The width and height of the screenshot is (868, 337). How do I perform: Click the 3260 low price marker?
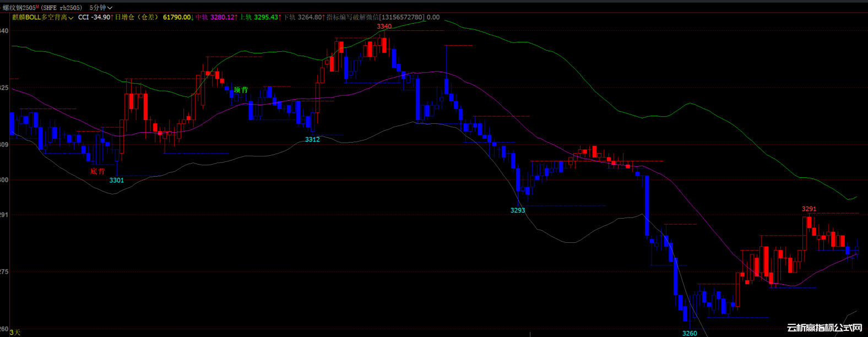[690, 333]
